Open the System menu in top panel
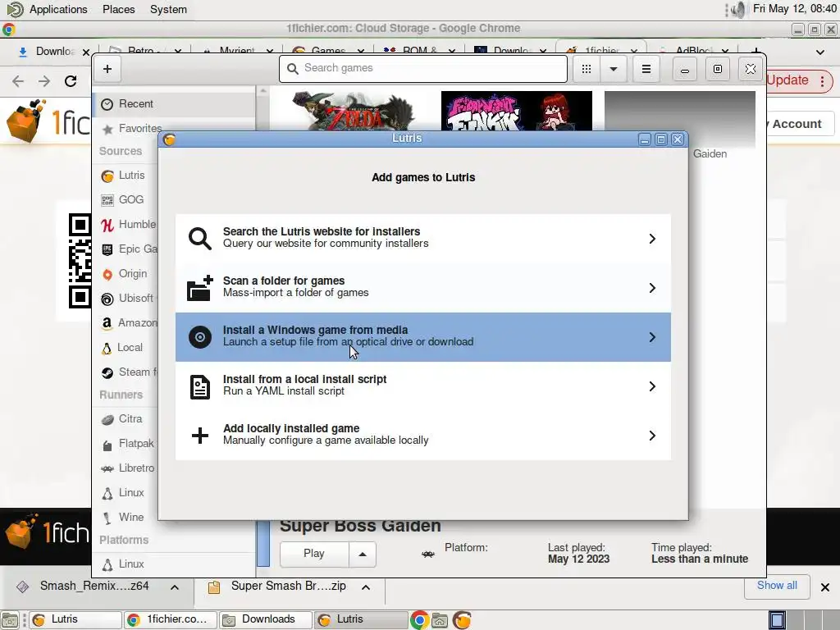840x630 pixels. 168,10
